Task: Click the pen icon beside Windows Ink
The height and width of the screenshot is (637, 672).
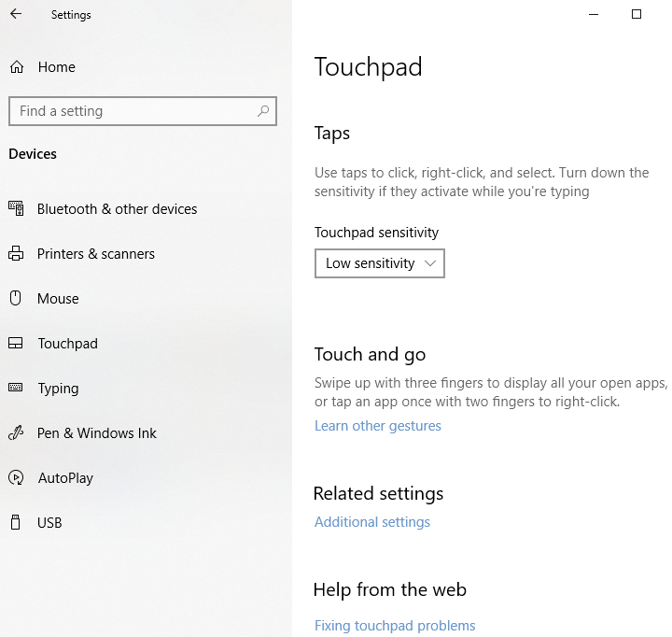Action: point(16,433)
